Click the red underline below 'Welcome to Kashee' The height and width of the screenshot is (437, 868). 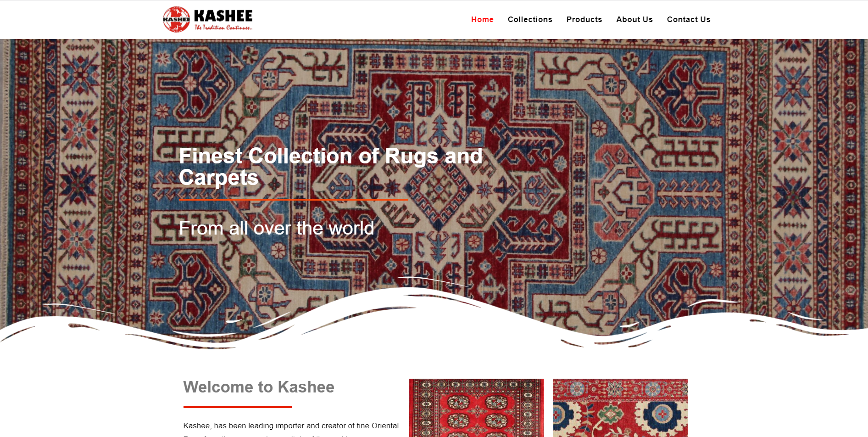(x=238, y=407)
